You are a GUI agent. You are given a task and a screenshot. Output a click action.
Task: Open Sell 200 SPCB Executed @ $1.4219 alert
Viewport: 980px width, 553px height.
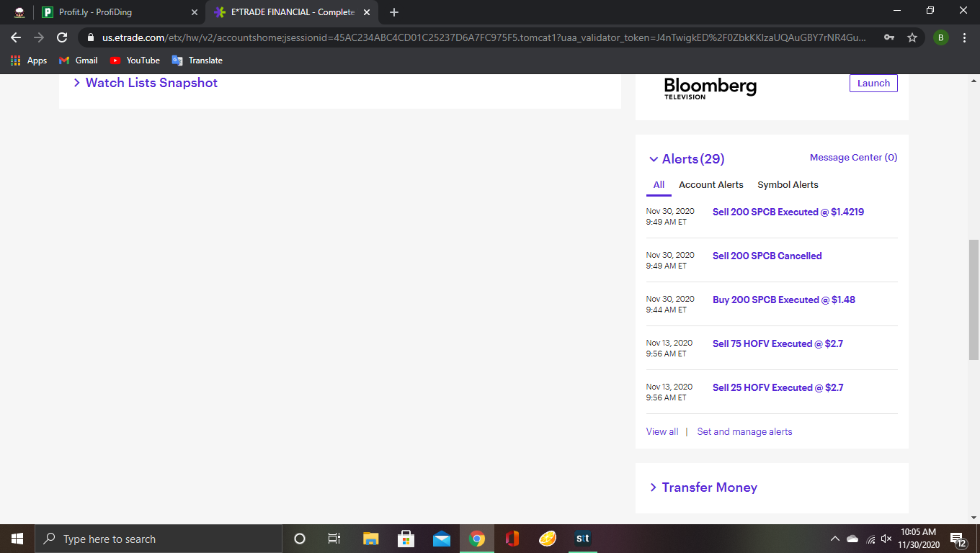click(788, 212)
